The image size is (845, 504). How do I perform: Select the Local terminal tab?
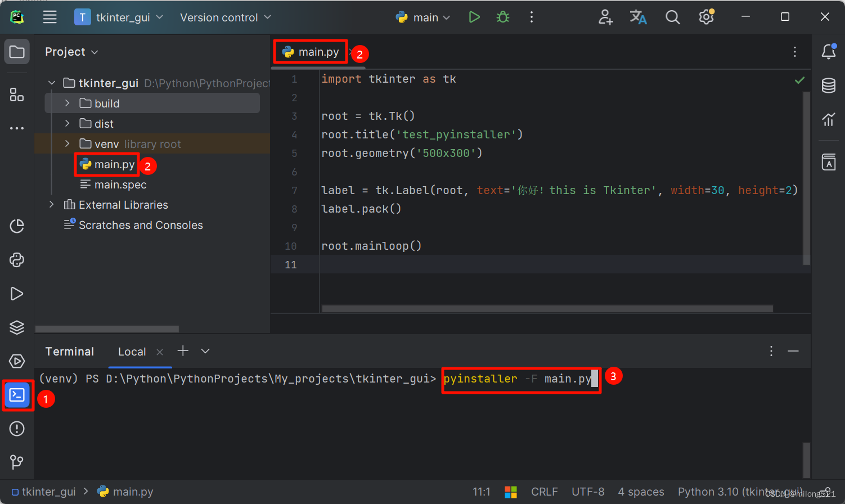pyautogui.click(x=132, y=352)
